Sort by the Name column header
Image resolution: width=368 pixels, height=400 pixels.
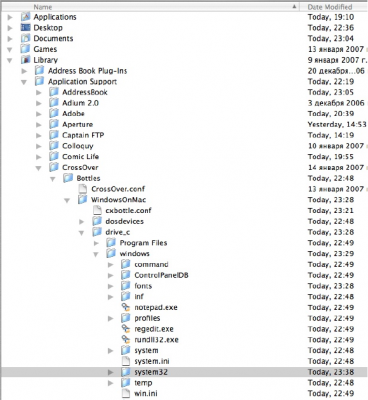point(150,7)
